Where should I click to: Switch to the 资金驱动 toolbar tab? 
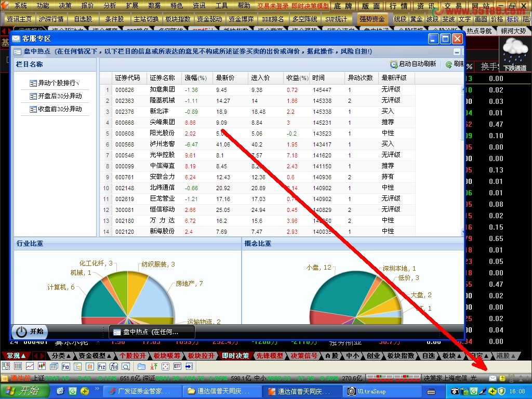point(209,19)
